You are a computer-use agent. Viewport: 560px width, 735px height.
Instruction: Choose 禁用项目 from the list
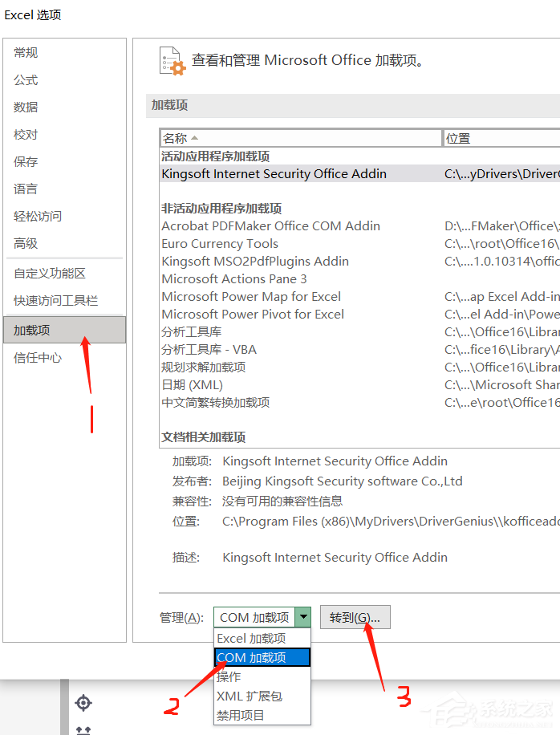262,715
